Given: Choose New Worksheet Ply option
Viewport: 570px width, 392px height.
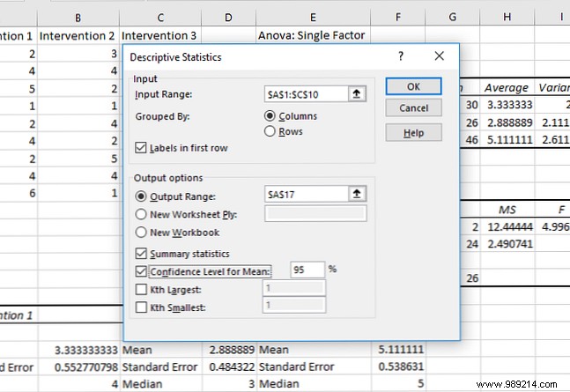Looking at the screenshot, I should [x=141, y=214].
